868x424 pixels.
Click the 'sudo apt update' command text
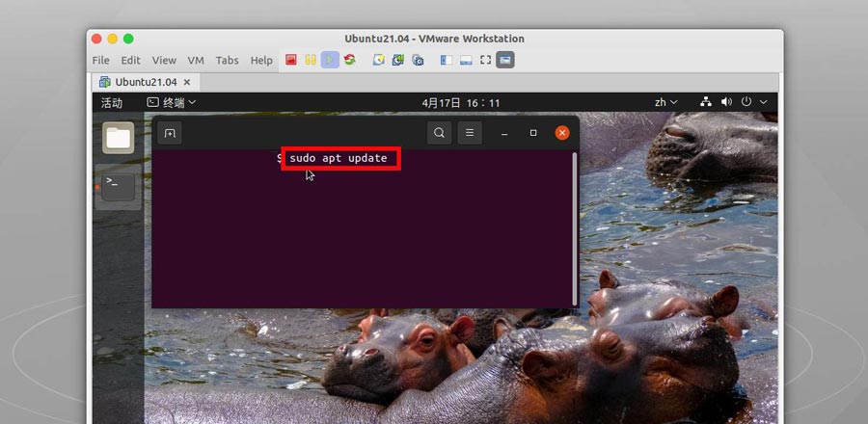pos(339,158)
